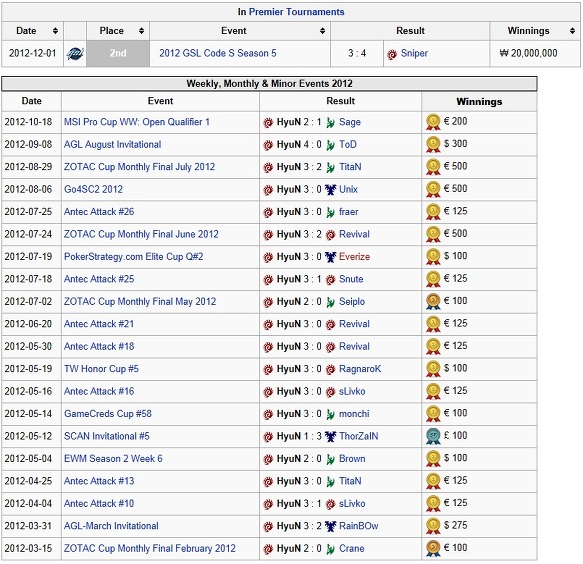Click the Weekly, Monthly & Minor Events 2012 header
The height and width of the screenshot is (564, 583).
(269, 84)
